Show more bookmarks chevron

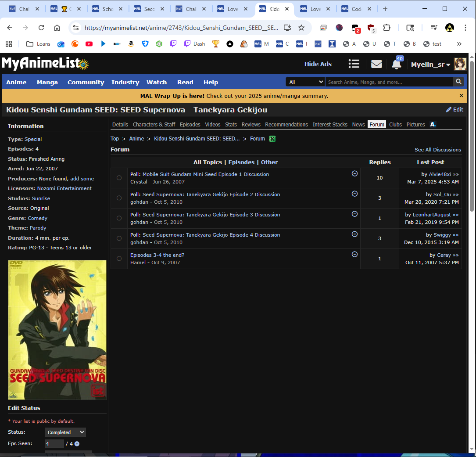tap(459, 44)
